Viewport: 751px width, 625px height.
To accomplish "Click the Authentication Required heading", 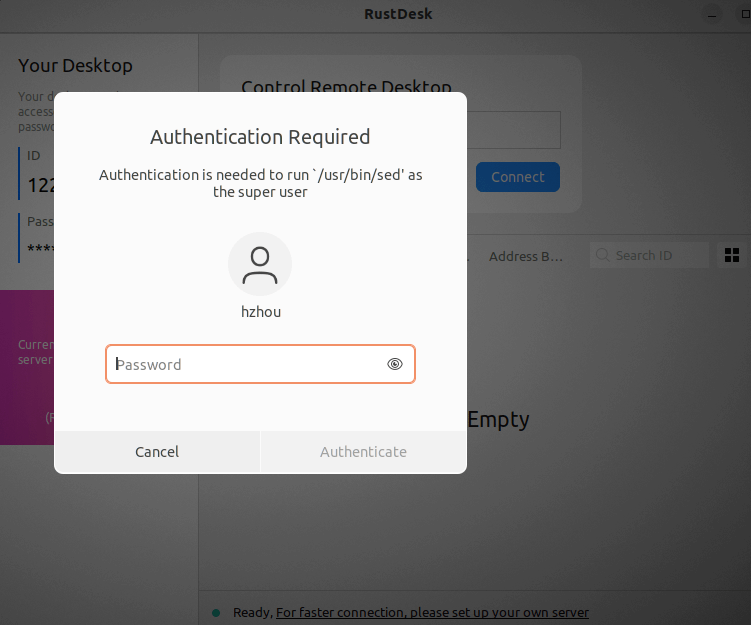I will click(260, 137).
